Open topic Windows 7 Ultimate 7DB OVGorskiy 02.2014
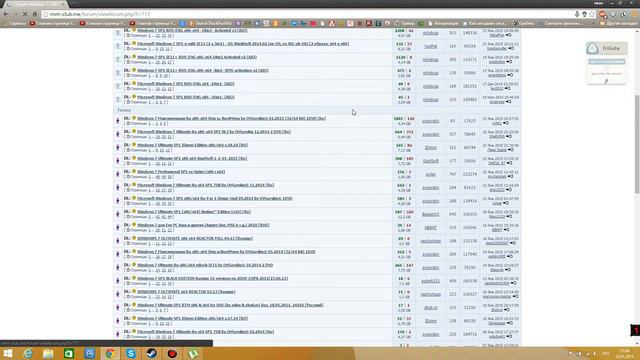 click(205, 332)
